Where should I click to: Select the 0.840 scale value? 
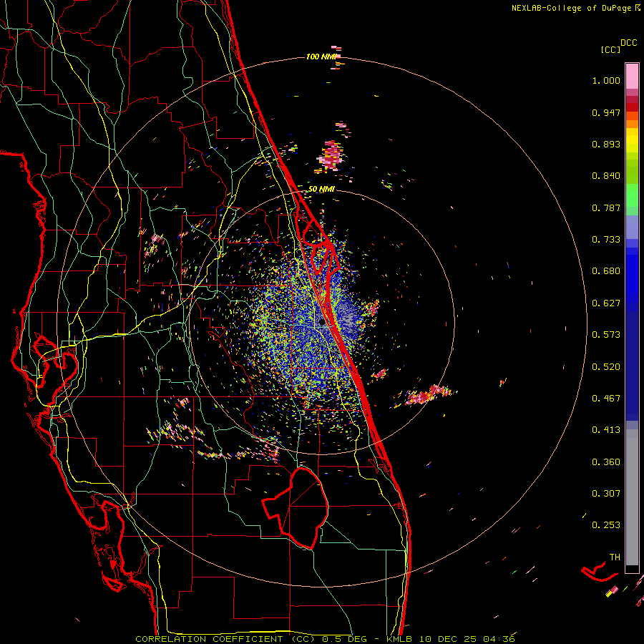point(606,176)
